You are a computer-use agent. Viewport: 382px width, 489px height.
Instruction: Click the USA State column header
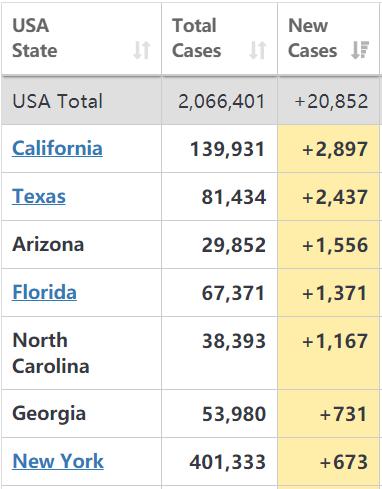(82, 39)
